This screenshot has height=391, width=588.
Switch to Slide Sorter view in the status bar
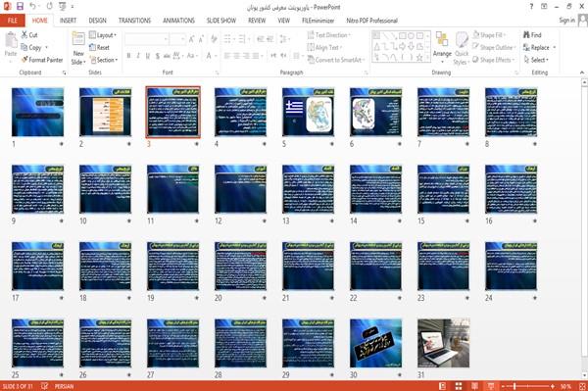click(459, 386)
